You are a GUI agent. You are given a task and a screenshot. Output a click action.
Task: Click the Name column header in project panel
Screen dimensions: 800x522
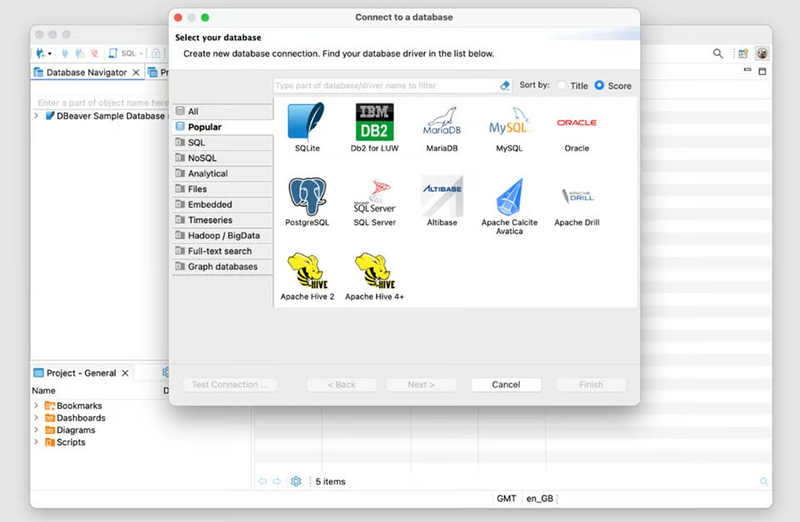[x=44, y=390]
